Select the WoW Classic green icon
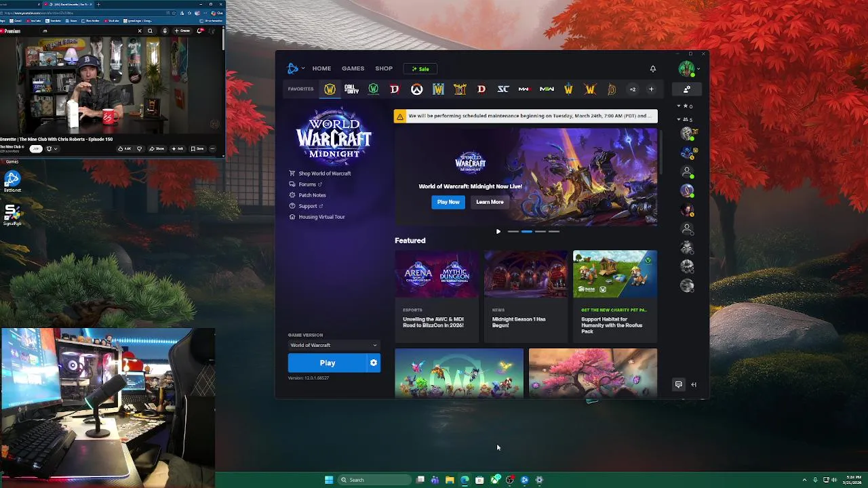Image resolution: width=868 pixels, height=488 pixels. tap(373, 89)
